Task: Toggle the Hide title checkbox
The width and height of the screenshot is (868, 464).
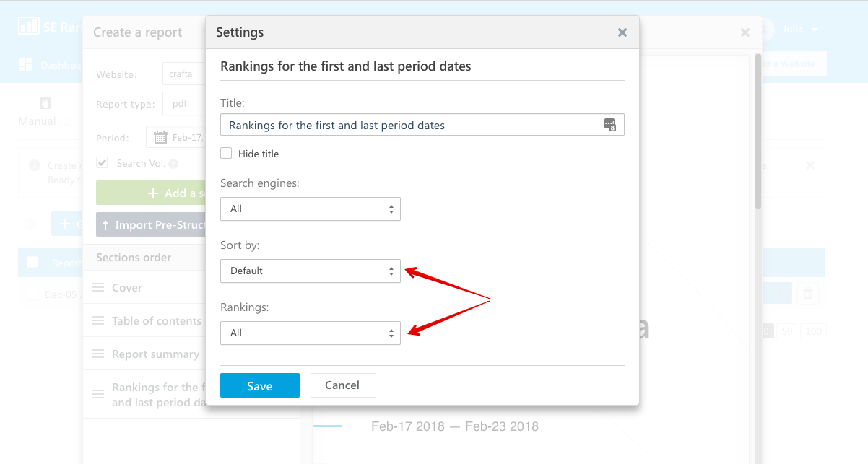Action: point(226,153)
